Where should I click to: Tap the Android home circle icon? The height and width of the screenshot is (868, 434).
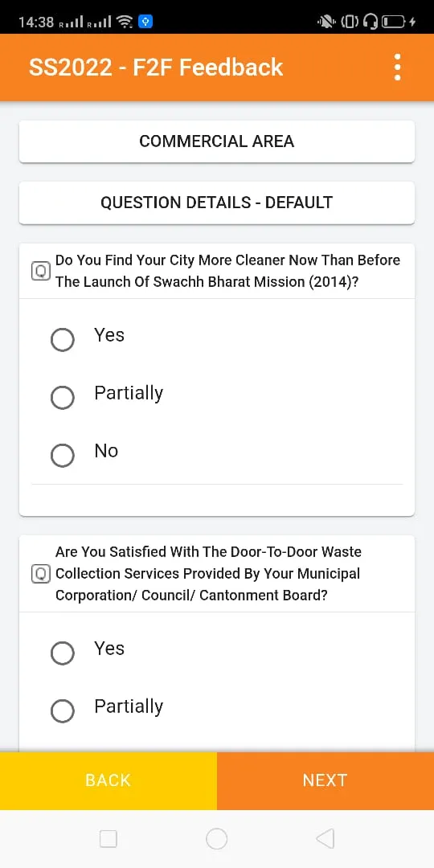pyautogui.click(x=216, y=838)
